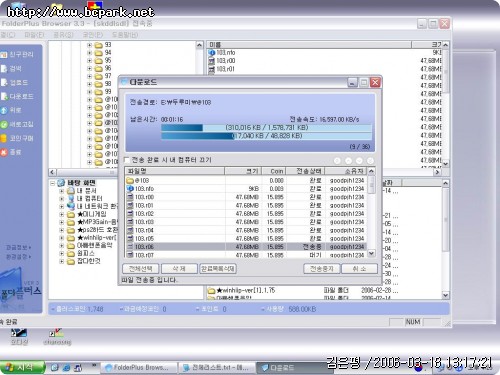Image resolution: width=500 pixels, height=375 pixels.
Task: Expand the 원피스 folder node
Action: click(62, 254)
